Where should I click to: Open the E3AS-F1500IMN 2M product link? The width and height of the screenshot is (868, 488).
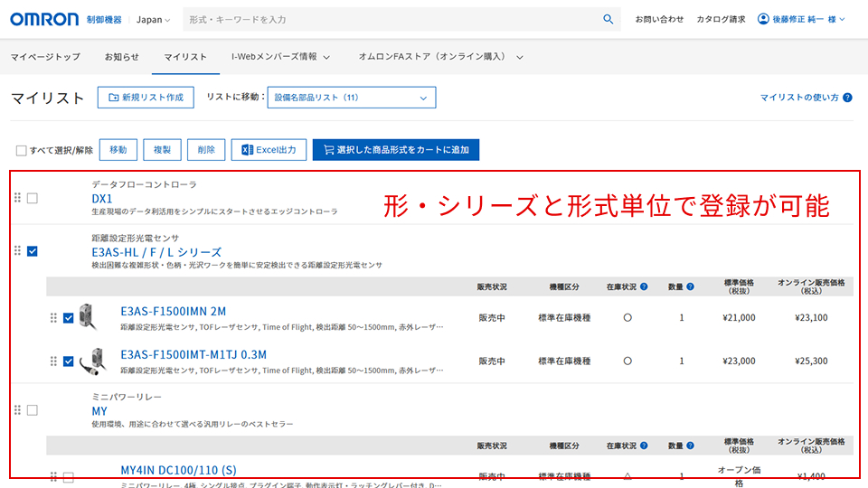click(174, 311)
